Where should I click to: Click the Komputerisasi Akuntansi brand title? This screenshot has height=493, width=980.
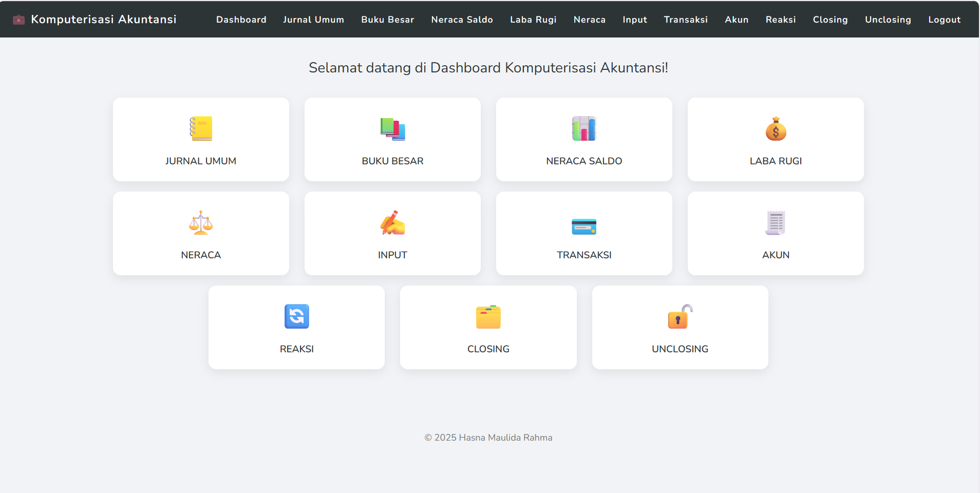104,20
